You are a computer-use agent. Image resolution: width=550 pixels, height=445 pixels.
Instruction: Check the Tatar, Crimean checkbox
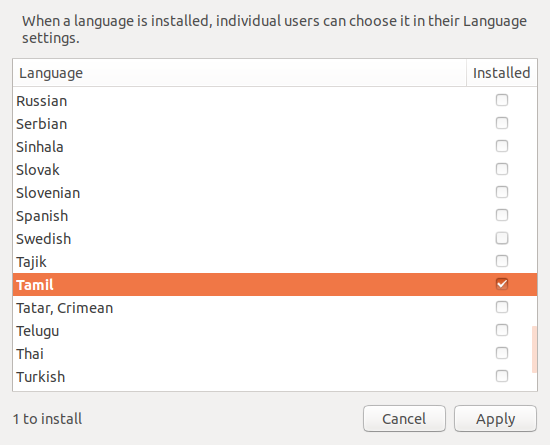tap(502, 307)
